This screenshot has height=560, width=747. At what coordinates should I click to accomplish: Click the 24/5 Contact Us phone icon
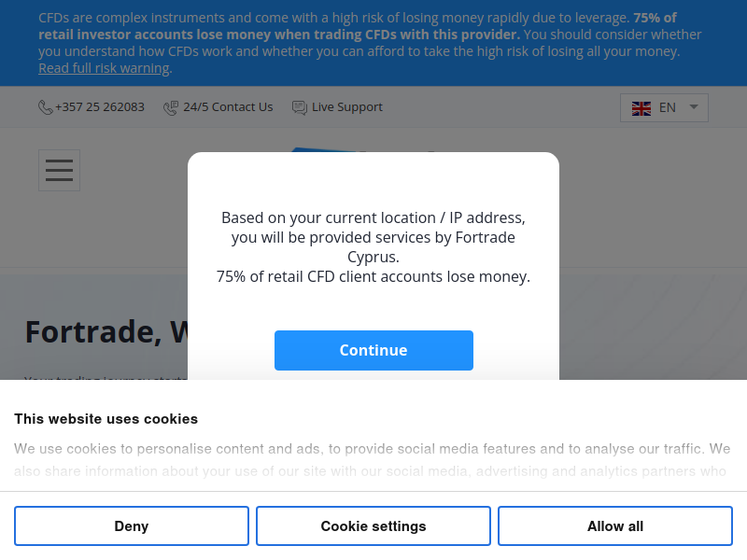[x=171, y=107]
